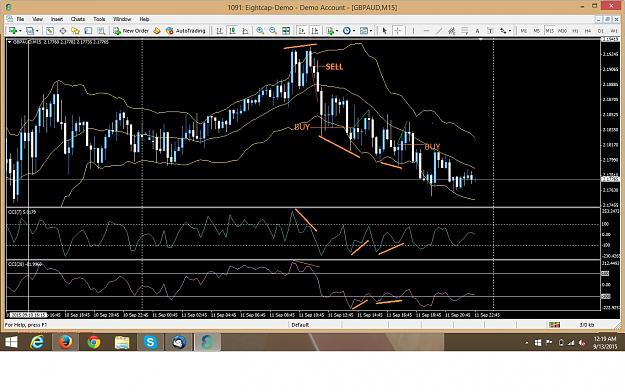Click the connection status bars icon
The image size is (625, 392).
point(554,325)
